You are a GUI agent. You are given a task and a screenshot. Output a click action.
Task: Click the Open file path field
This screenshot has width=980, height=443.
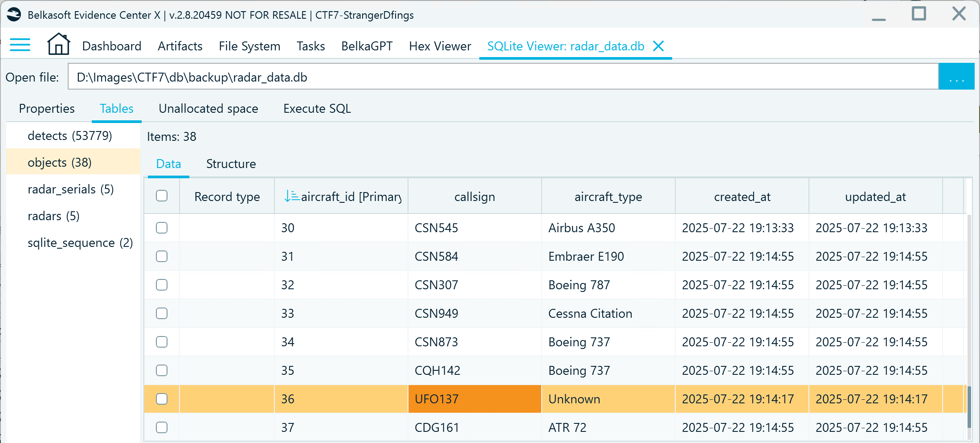pyautogui.click(x=503, y=77)
